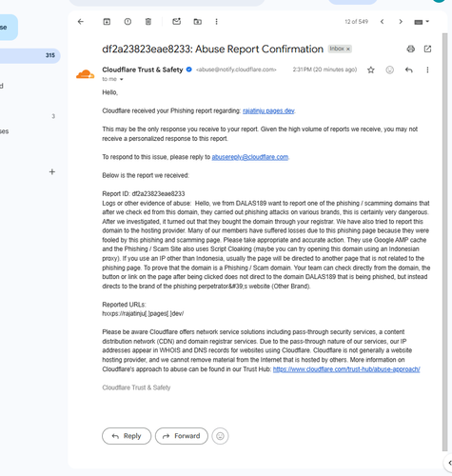Open the Move to folder icon
The height and width of the screenshot is (476, 452).
pyautogui.click(x=198, y=22)
